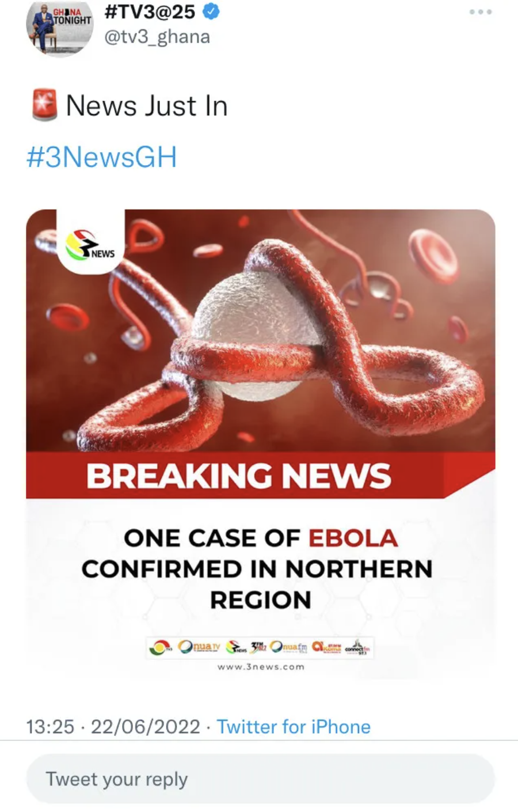This screenshot has height=812, width=518.
Task: Click the Onua FM logo
Action: coord(288,647)
